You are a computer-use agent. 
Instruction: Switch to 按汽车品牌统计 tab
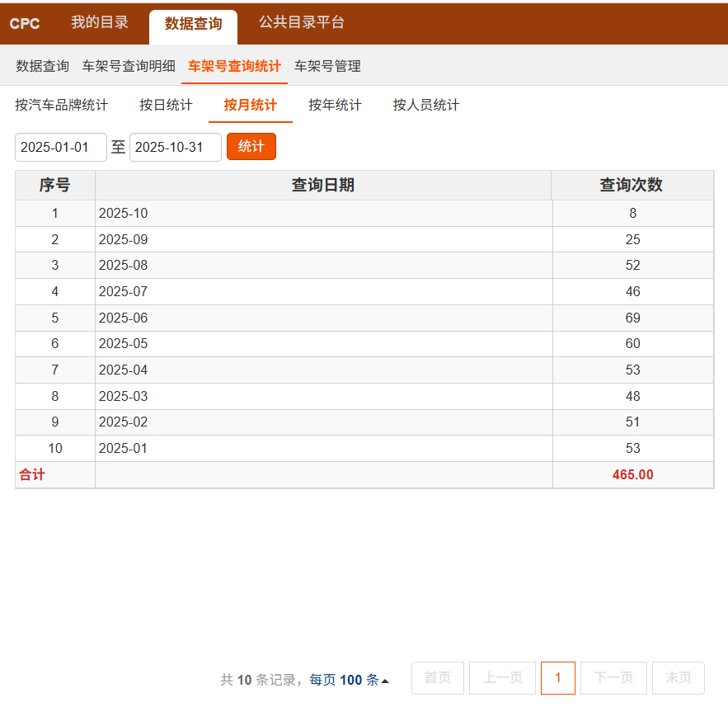61,105
